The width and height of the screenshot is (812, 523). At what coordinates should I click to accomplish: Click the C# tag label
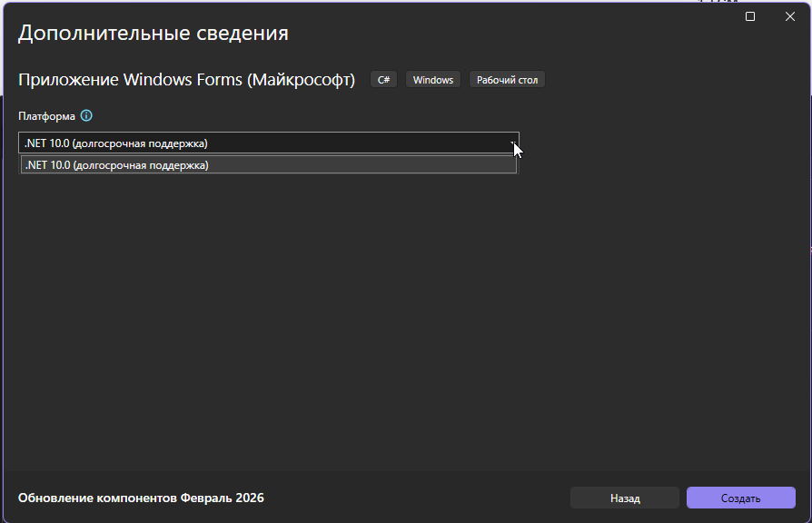[x=383, y=80]
